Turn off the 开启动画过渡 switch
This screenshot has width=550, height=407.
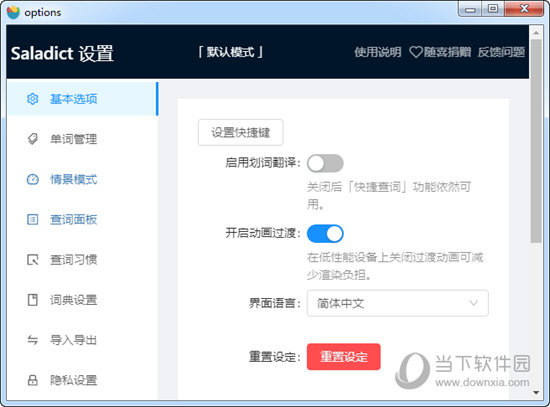325,234
